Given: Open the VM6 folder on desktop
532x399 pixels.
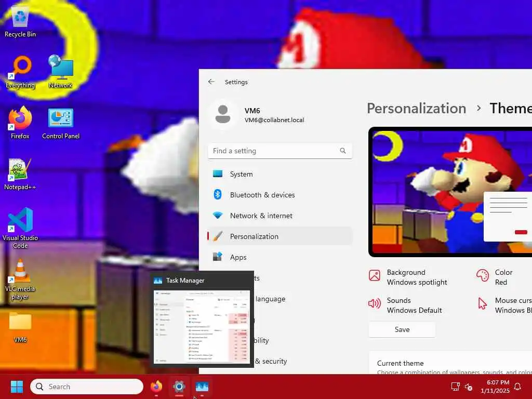Looking at the screenshot, I should (20, 327).
